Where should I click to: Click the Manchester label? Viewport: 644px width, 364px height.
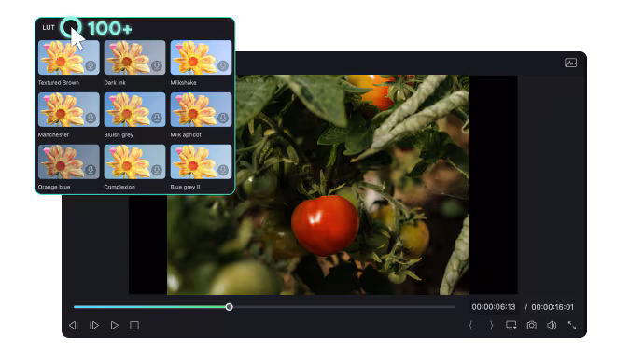53,134
